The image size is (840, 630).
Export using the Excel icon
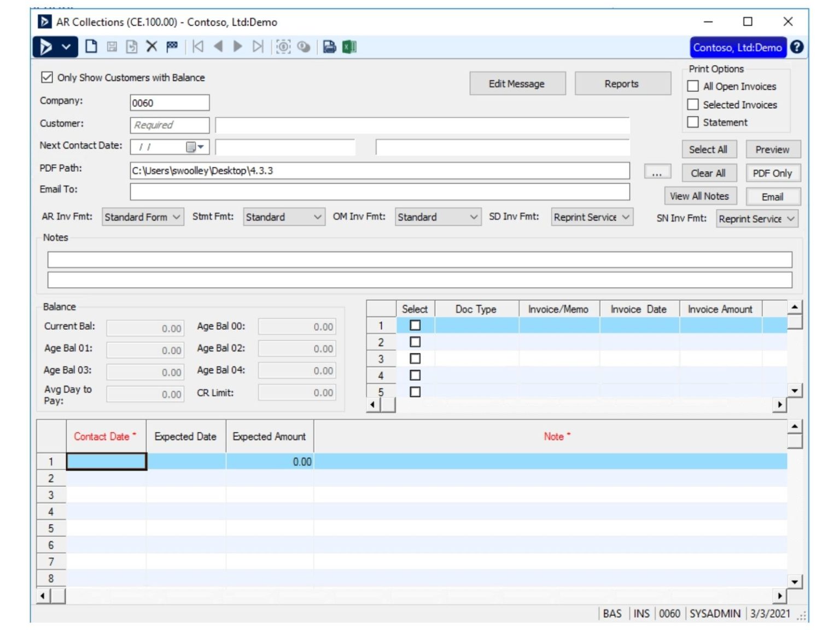349,46
